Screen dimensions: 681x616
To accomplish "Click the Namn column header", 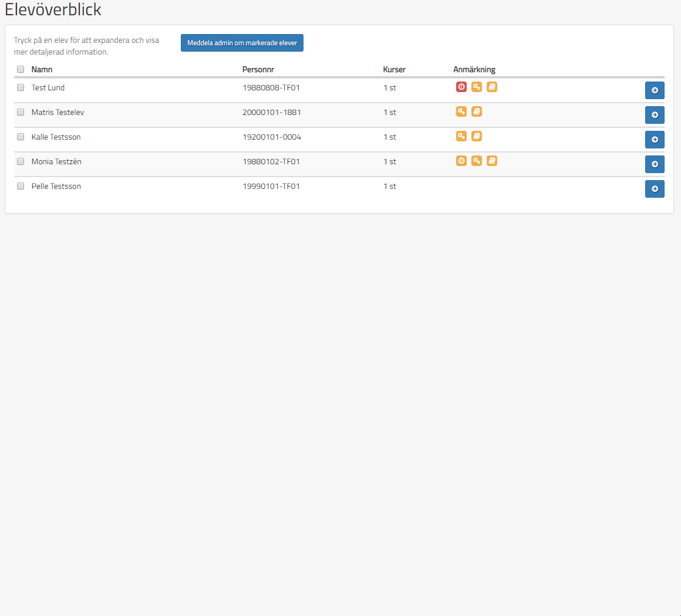I will (x=42, y=69).
